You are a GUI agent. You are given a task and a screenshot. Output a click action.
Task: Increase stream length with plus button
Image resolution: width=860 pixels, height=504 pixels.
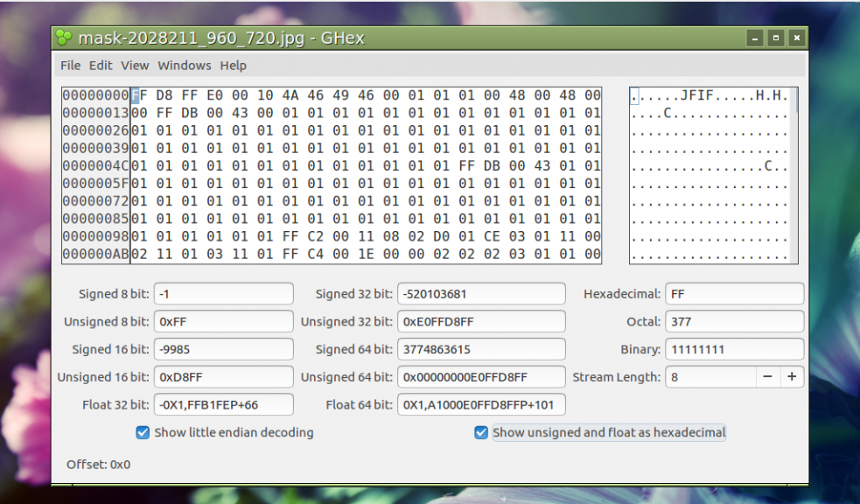click(792, 377)
